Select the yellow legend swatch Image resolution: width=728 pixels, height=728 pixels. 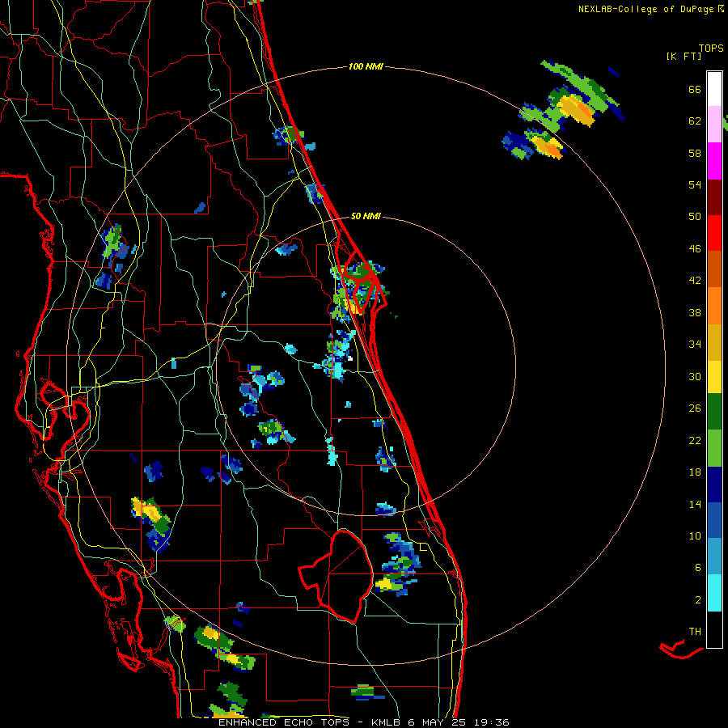pos(714,376)
